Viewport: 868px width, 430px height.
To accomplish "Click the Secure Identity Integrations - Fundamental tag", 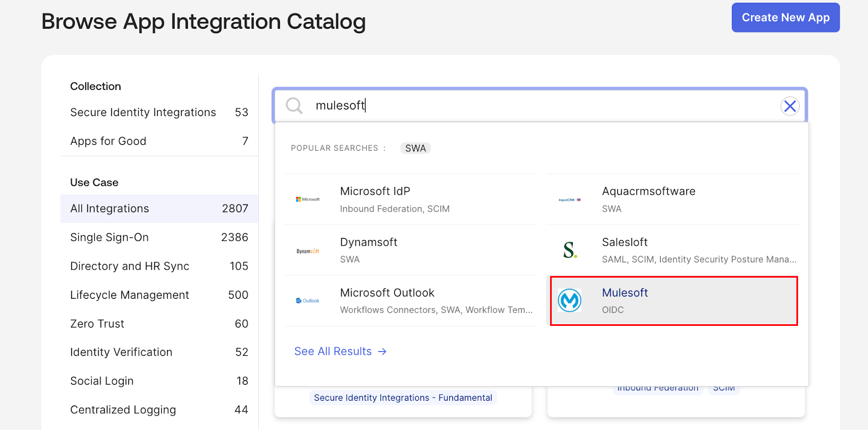I will 403,398.
